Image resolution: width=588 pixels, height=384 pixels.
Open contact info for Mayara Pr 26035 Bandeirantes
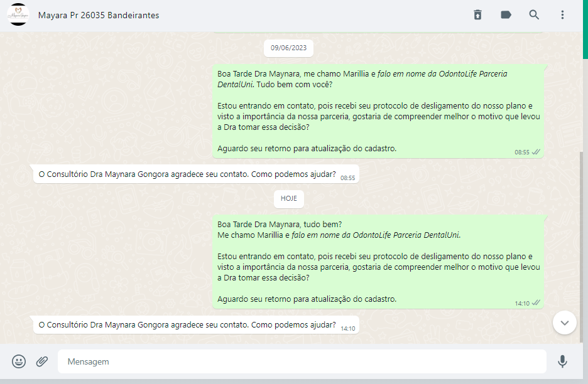click(99, 15)
